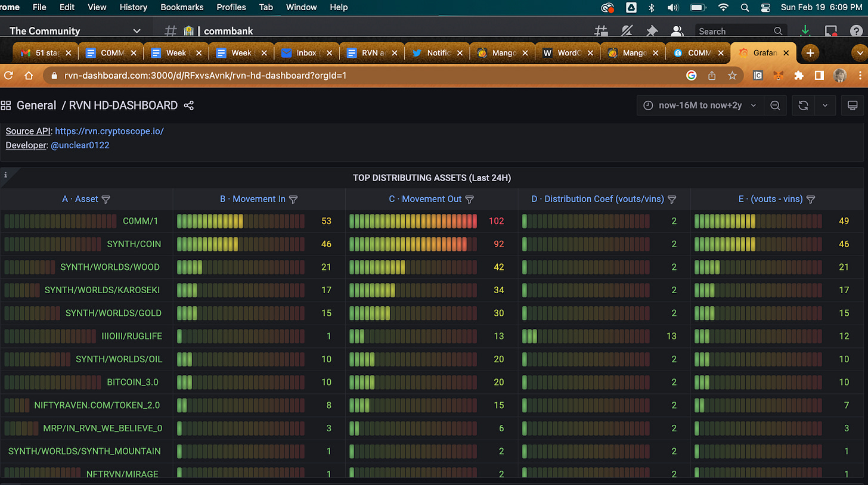Filter the Movement In column

[x=293, y=199]
